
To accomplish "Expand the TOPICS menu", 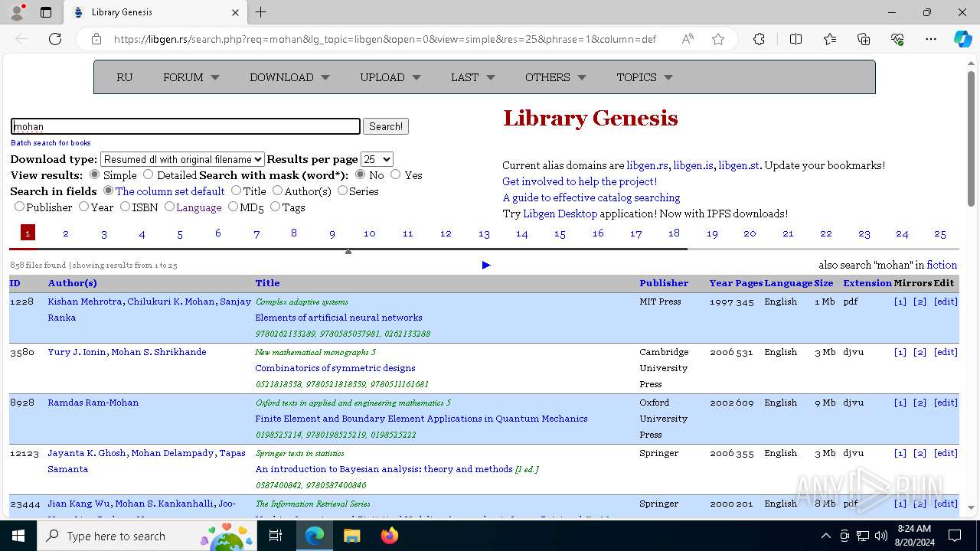I will click(x=645, y=77).
